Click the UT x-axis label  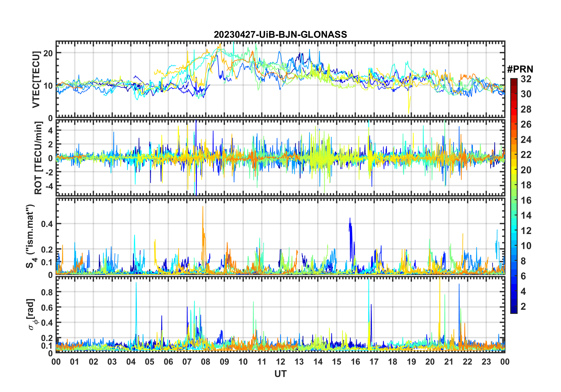(280, 374)
